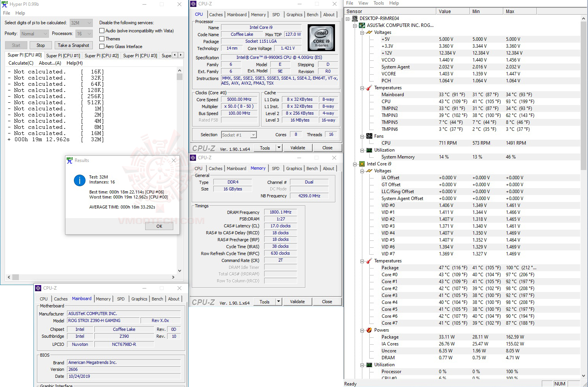Click the blue info icon in Results dialog
The image size is (588, 387).
pyautogui.click(x=80, y=180)
